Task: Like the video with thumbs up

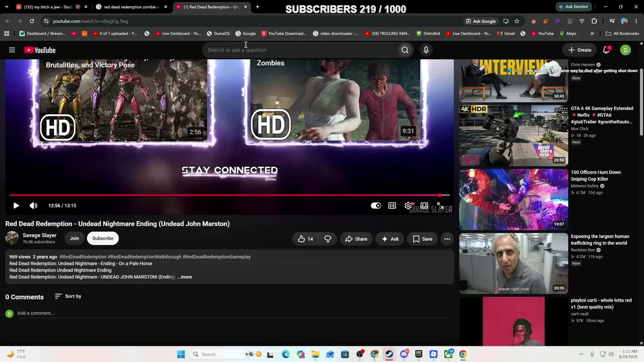Action: pos(306,239)
